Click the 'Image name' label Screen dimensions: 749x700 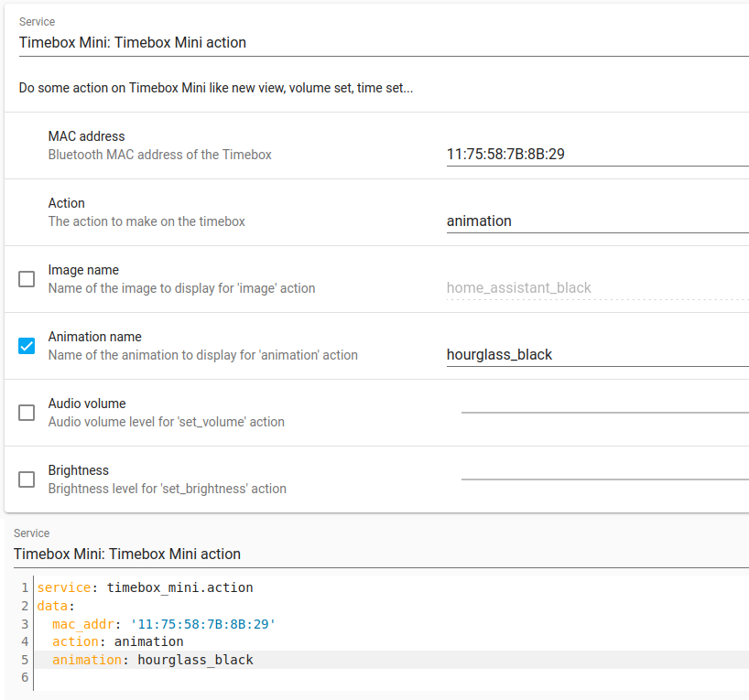pos(83,270)
